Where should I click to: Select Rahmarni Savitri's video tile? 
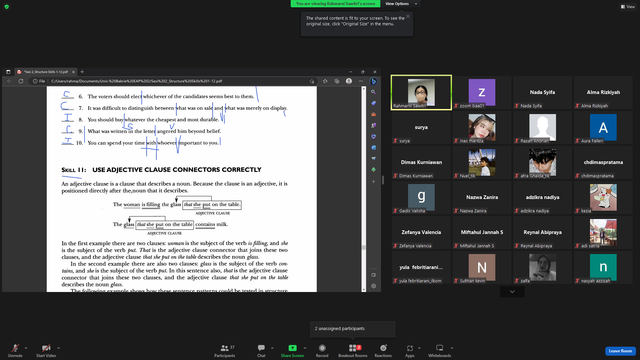421,92
